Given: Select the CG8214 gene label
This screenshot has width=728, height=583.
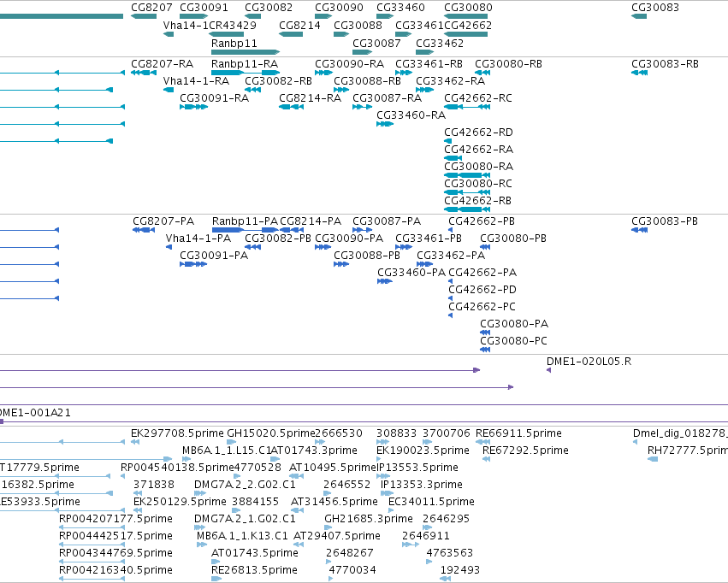Looking at the screenshot, I should click(299, 25).
